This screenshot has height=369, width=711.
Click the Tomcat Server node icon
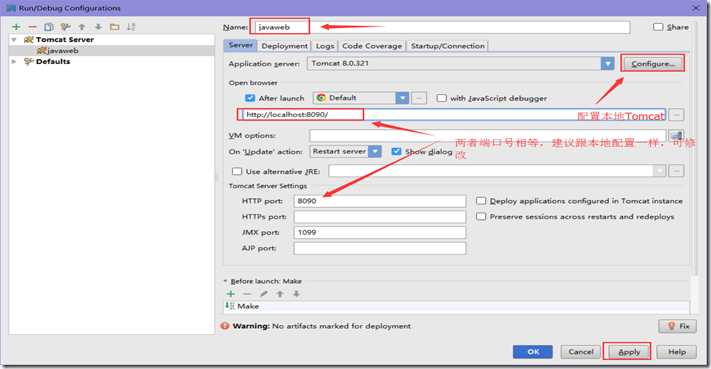pos(29,40)
